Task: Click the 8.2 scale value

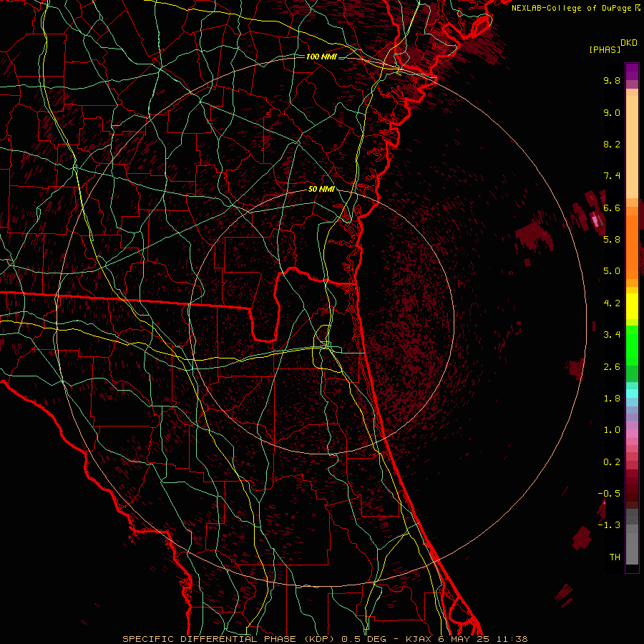Action: (x=612, y=144)
